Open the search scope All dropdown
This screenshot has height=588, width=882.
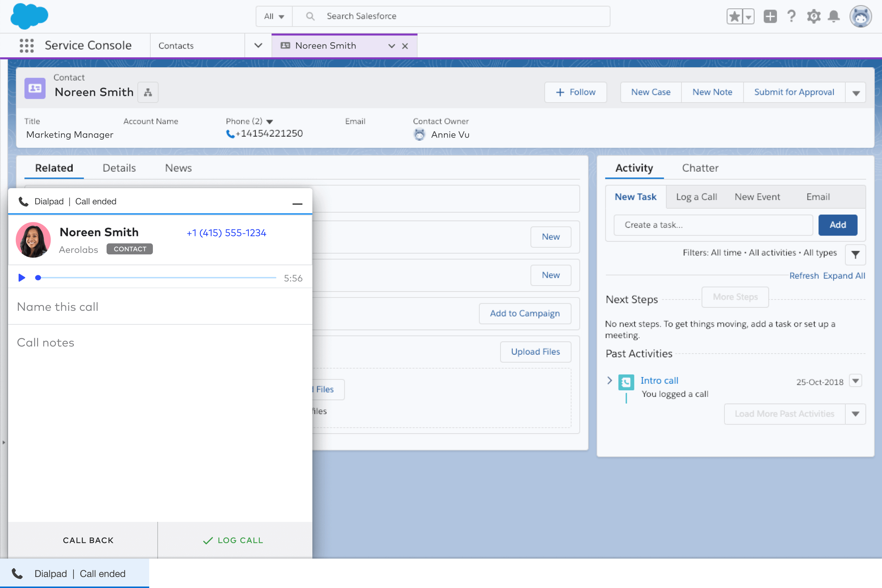click(273, 16)
